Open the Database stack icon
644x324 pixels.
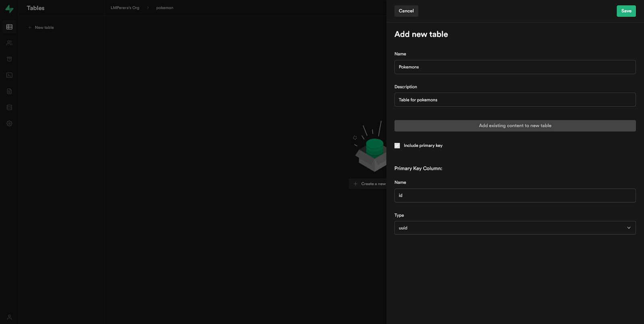(9, 107)
